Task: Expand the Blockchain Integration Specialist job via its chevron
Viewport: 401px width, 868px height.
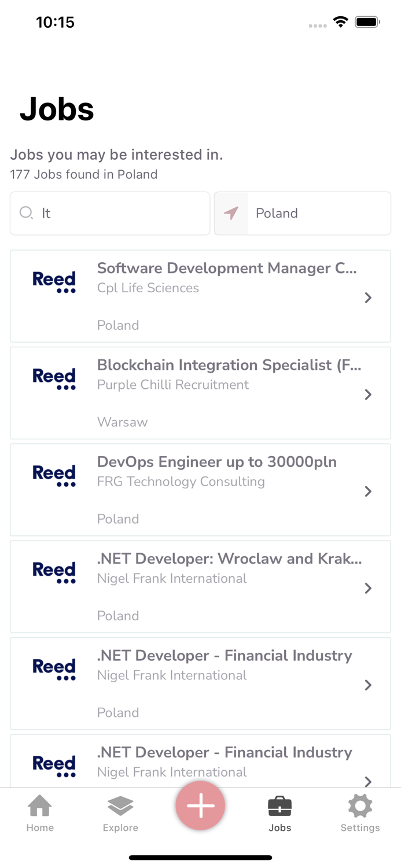Action: click(x=369, y=394)
